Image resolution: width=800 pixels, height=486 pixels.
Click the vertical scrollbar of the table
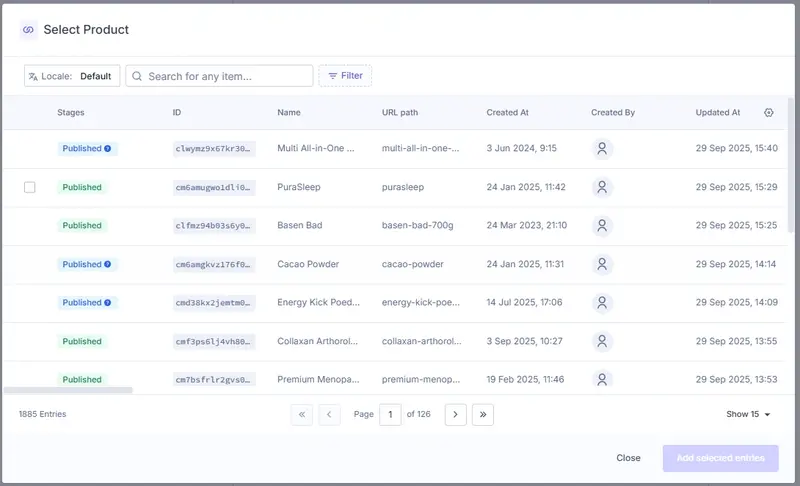click(x=791, y=166)
